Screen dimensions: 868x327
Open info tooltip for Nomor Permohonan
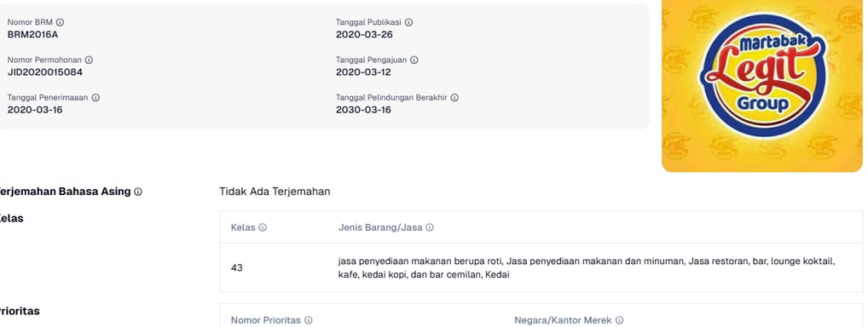tap(89, 60)
